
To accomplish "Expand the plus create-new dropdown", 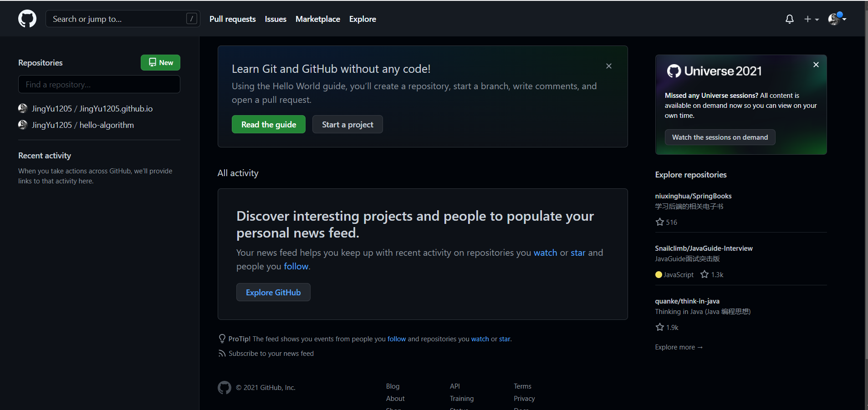I will pos(811,19).
